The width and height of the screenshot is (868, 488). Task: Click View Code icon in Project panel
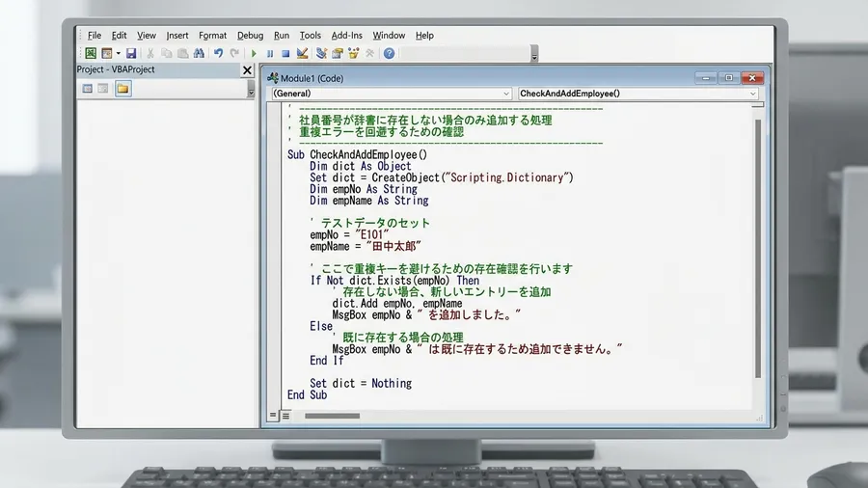click(88, 89)
